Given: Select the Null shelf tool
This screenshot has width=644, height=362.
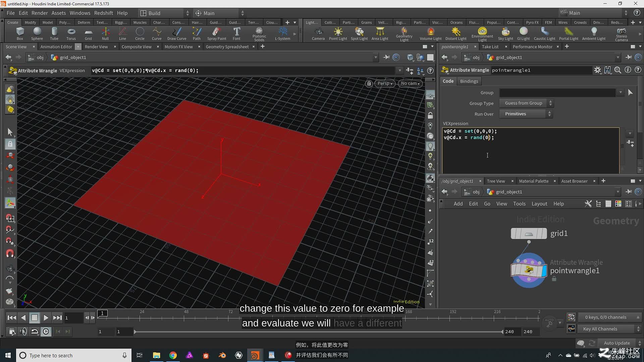Looking at the screenshot, I should [x=105, y=34].
